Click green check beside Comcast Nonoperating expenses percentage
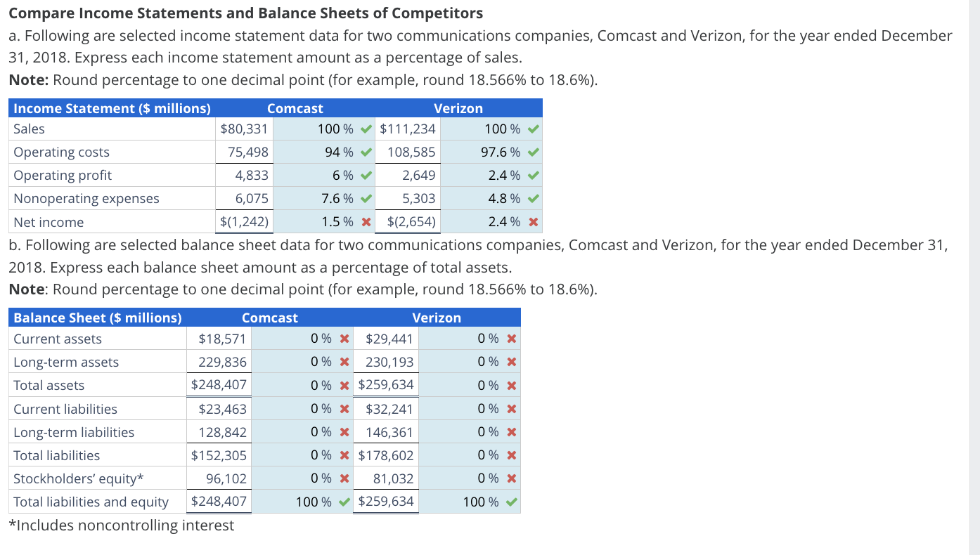This screenshot has width=980, height=555. [366, 199]
